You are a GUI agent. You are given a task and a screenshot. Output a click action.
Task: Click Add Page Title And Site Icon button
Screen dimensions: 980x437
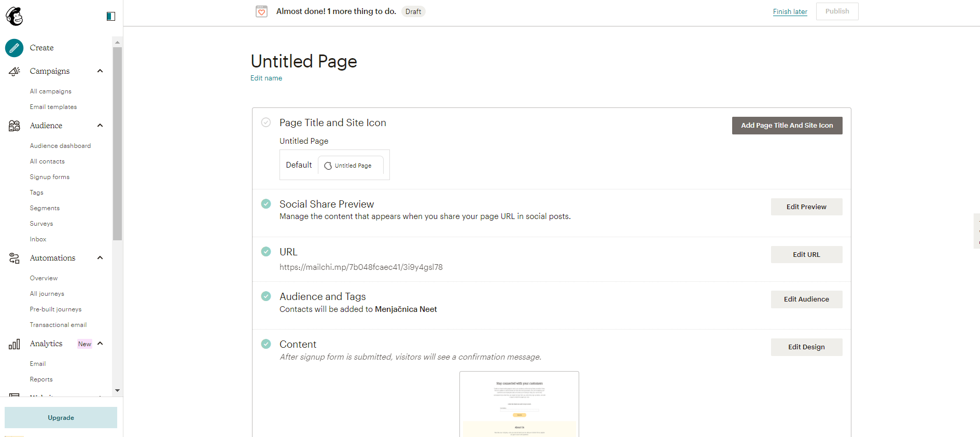tap(787, 125)
